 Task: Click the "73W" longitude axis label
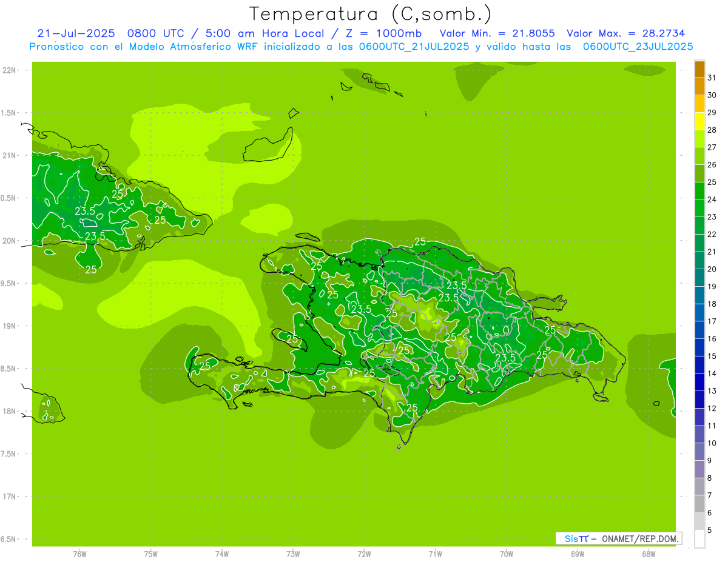[x=293, y=554]
